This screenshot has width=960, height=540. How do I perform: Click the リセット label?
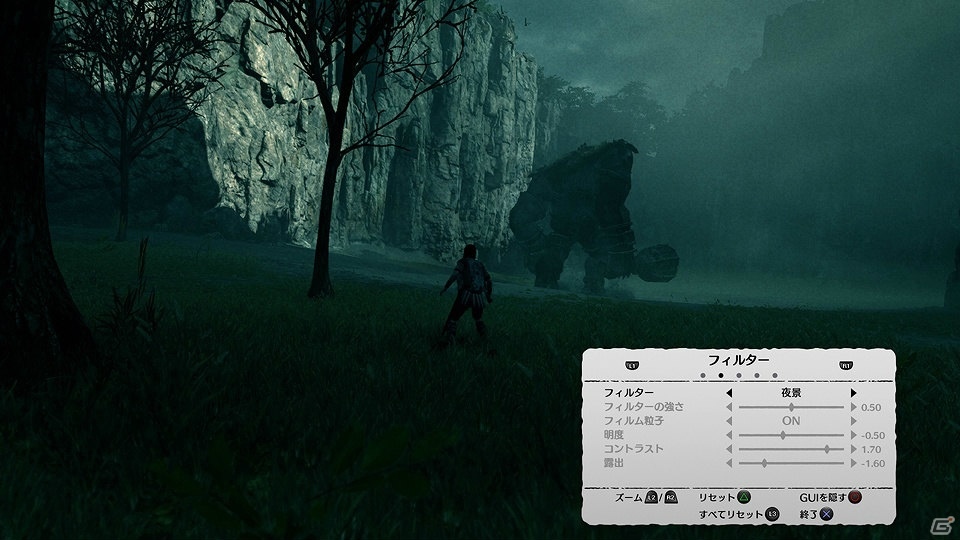click(717, 498)
